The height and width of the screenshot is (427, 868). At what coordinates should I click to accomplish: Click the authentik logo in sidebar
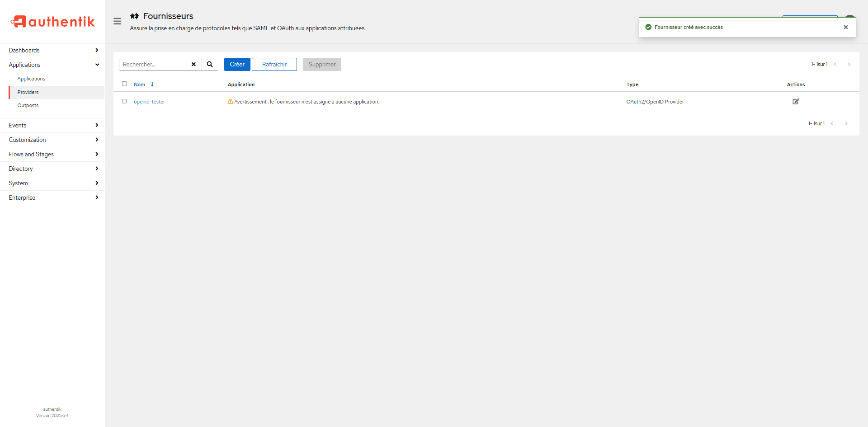pos(52,21)
